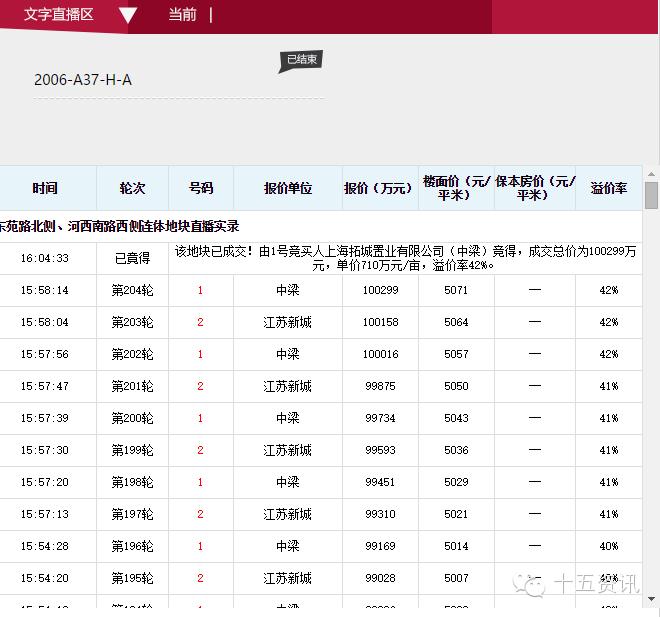The image size is (660, 617).
Task: Click the 第196轮 round cell
Action: [x=132, y=546]
